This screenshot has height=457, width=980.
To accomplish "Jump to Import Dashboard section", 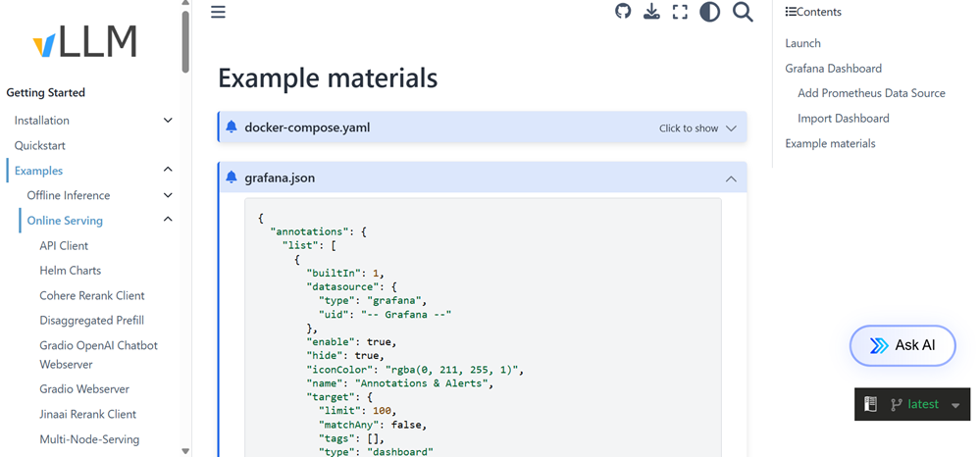I will point(843,119).
